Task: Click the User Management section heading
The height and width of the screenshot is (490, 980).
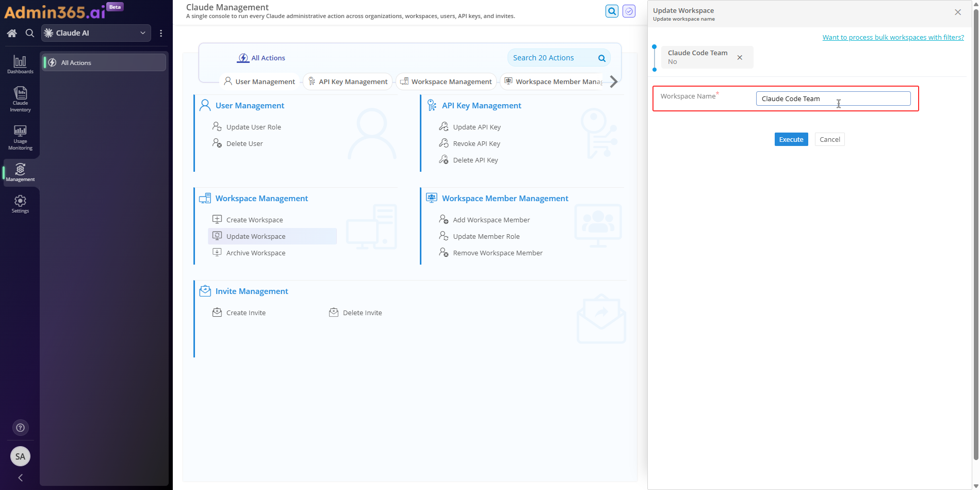Action: (250, 105)
